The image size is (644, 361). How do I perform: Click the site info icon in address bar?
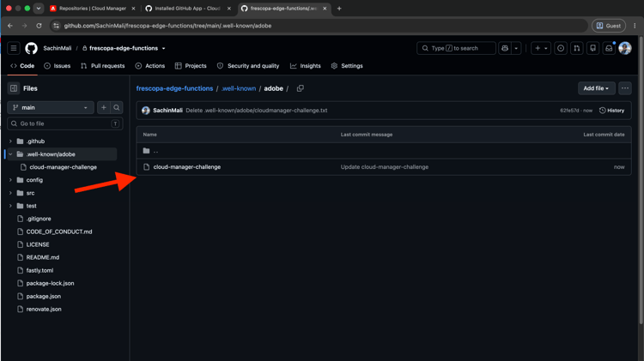click(x=57, y=26)
